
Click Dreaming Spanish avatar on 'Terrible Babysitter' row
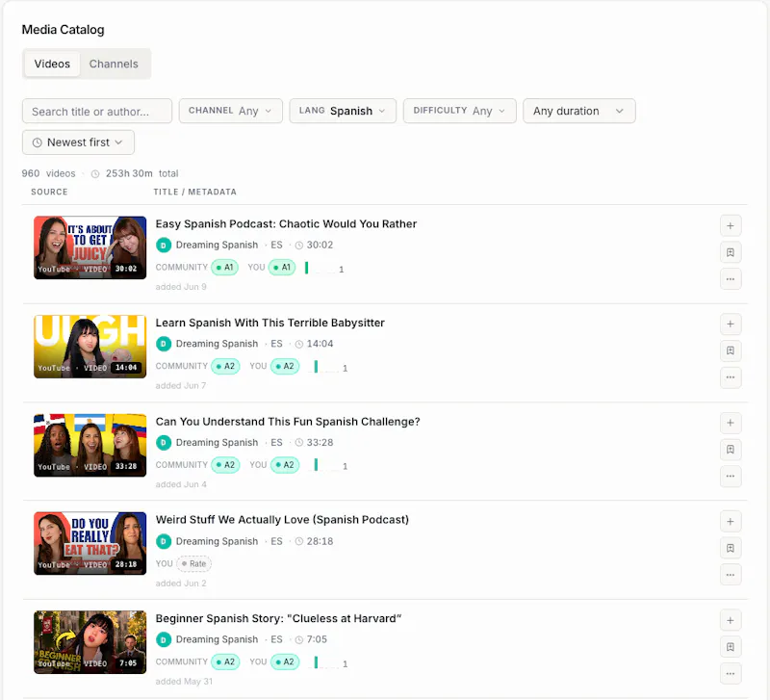[164, 344]
